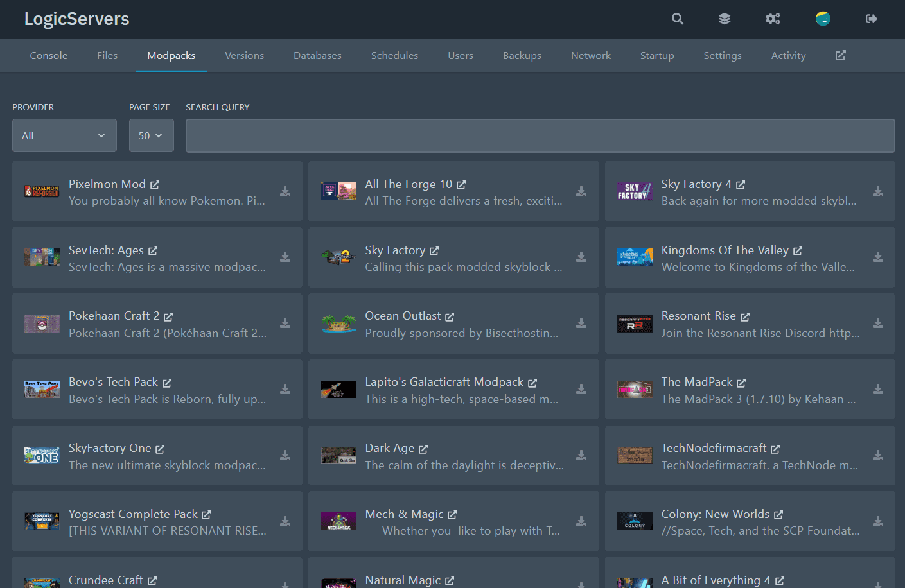Open external link icon beside Ocean Outlast
Image resolution: width=905 pixels, height=588 pixels.
[450, 316]
